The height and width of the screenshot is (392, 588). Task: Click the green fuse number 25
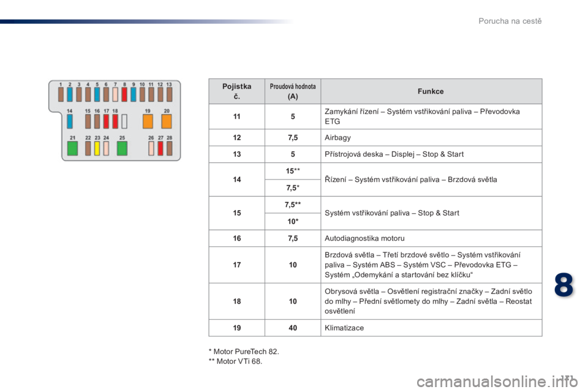pyautogui.click(x=122, y=148)
